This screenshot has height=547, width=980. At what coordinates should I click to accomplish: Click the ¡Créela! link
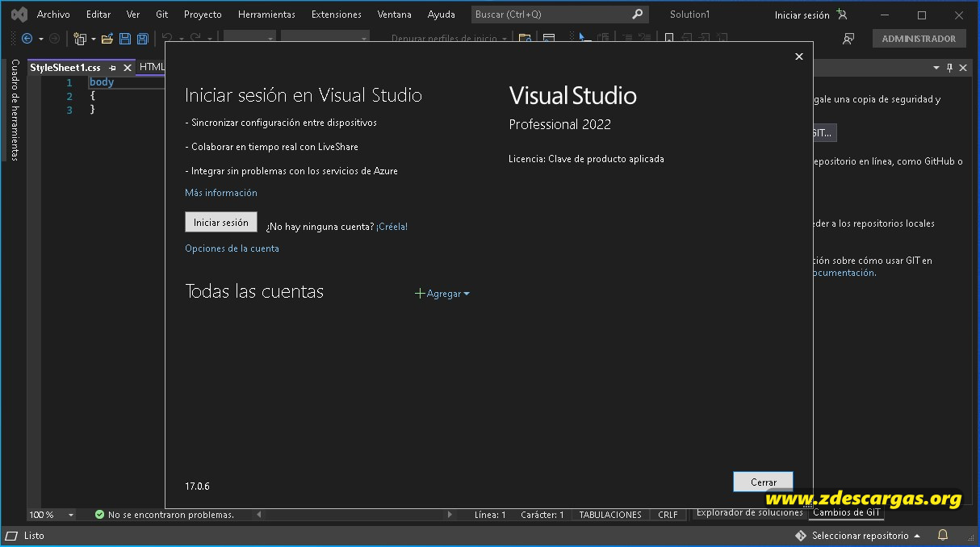[392, 227]
